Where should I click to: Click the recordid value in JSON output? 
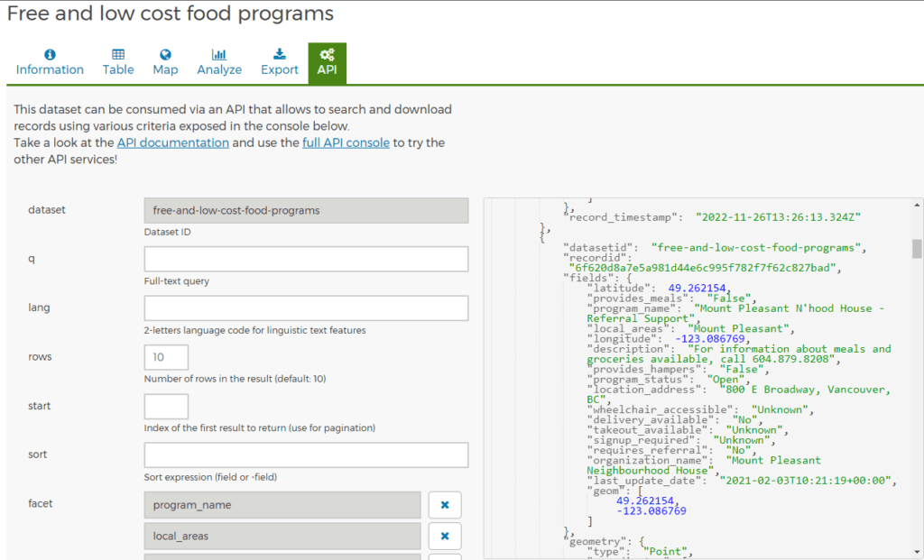click(704, 268)
